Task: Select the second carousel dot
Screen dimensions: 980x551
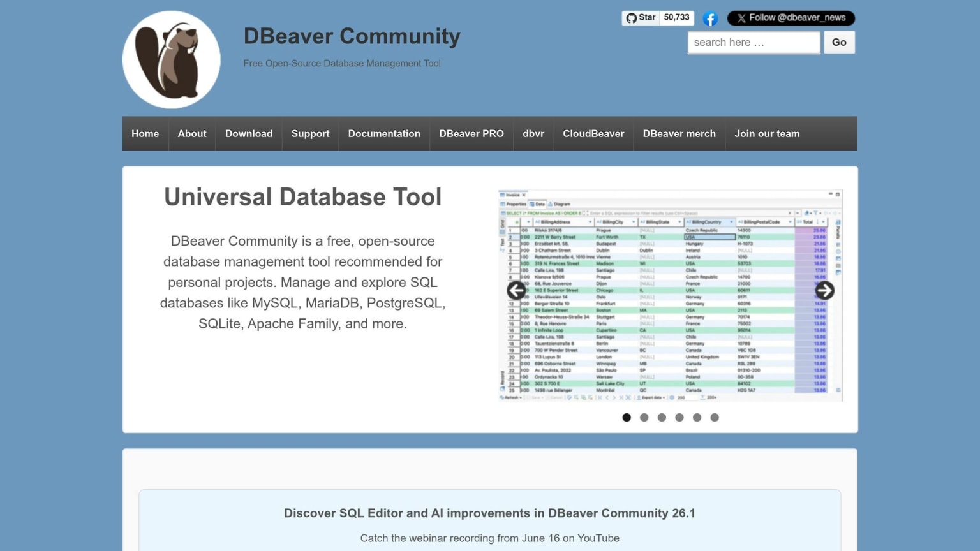Action: (644, 417)
